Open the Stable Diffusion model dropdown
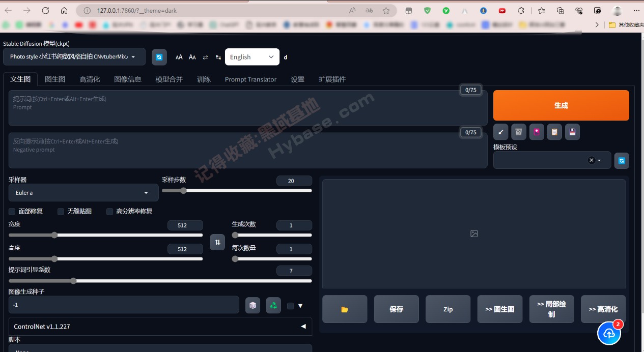Image resolution: width=644 pixels, height=352 pixels. tap(74, 57)
